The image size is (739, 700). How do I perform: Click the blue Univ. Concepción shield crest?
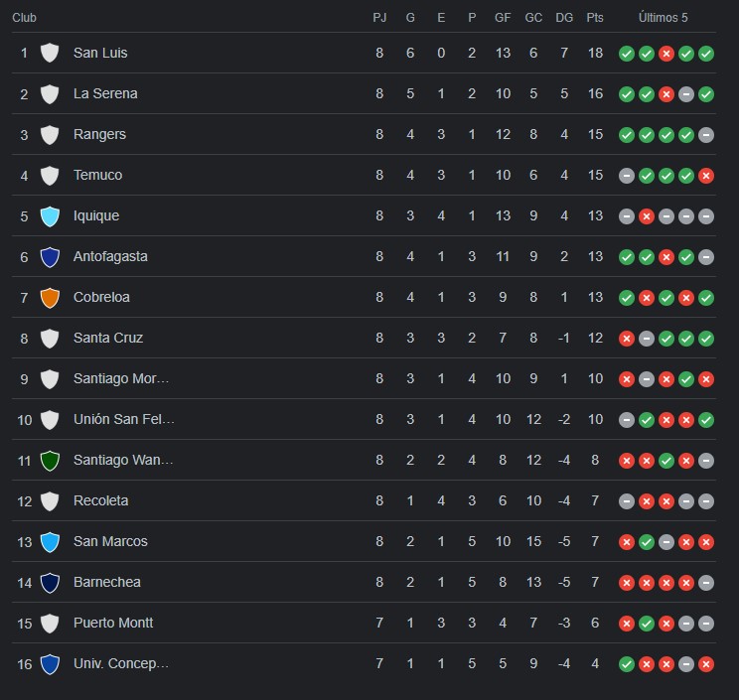click(50, 664)
